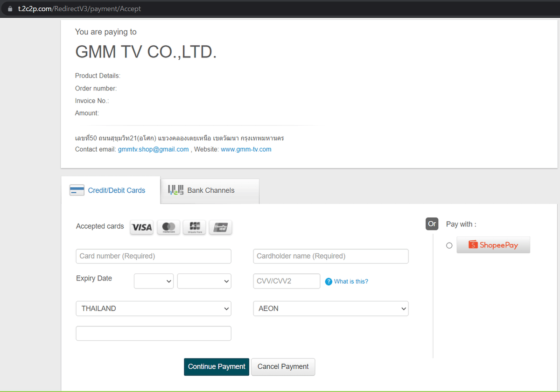Click the browser URL address text
Viewport: 560px width, 392px height.
(79, 9)
